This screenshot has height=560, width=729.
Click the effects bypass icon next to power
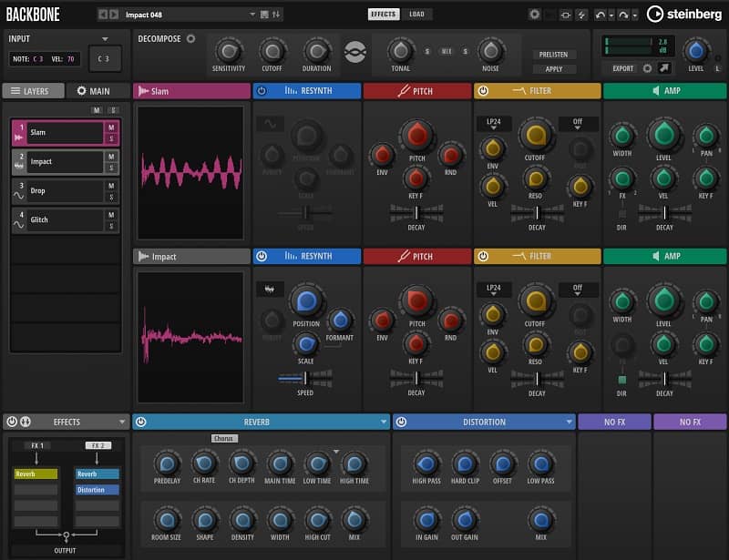(26, 422)
